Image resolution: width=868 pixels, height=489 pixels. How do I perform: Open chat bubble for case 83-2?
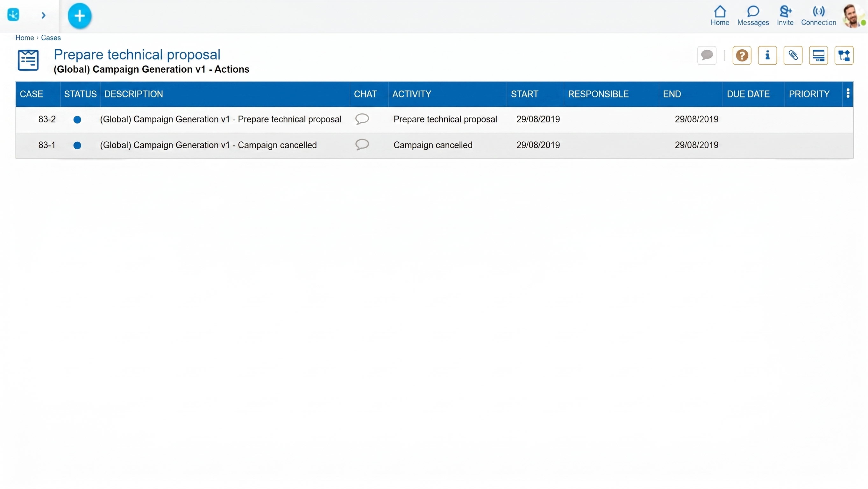click(362, 119)
